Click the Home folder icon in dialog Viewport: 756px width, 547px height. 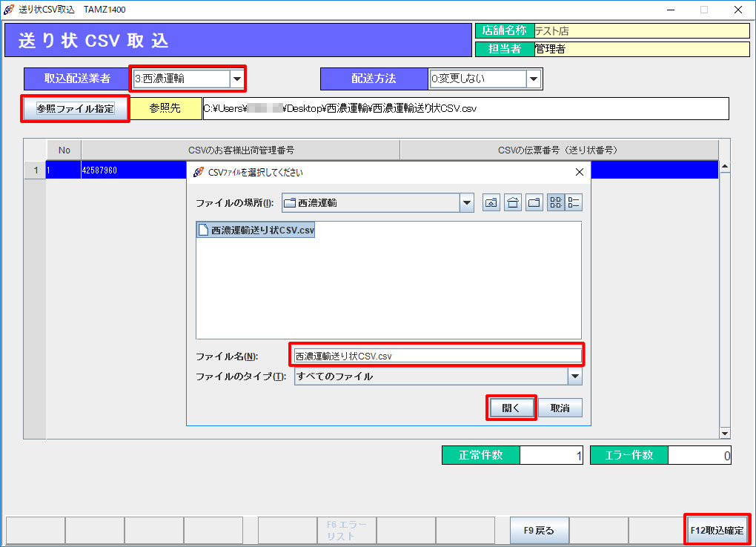pos(512,203)
